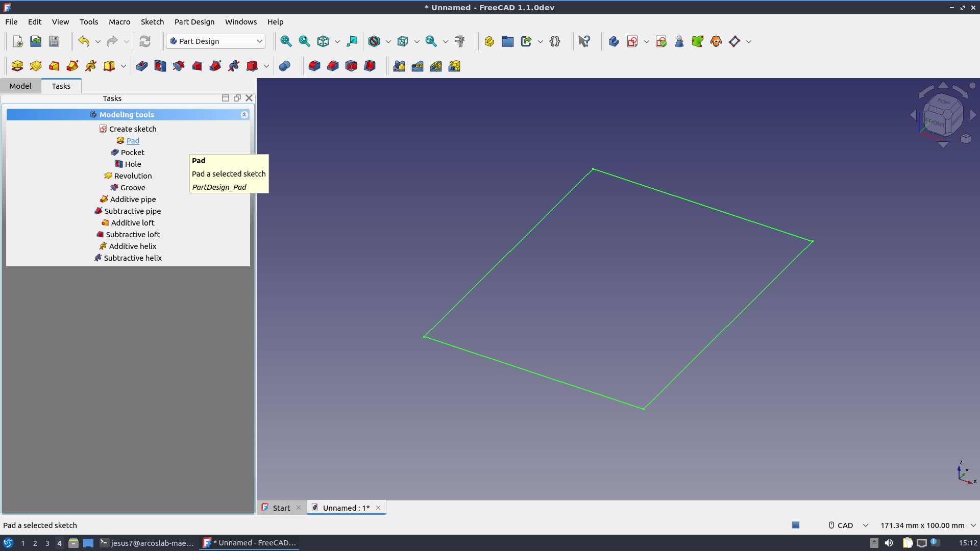The width and height of the screenshot is (980, 551).
Task: Click the Boolean operation spheres icon
Action: point(285,66)
